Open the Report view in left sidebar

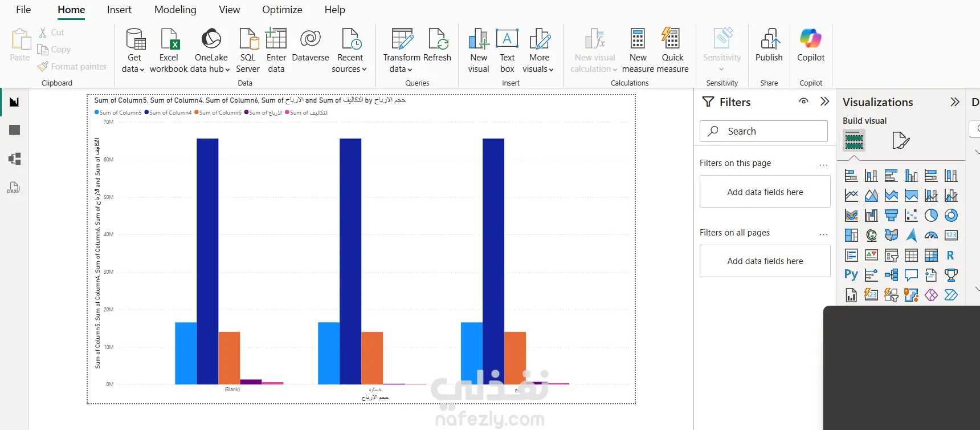pos(15,102)
